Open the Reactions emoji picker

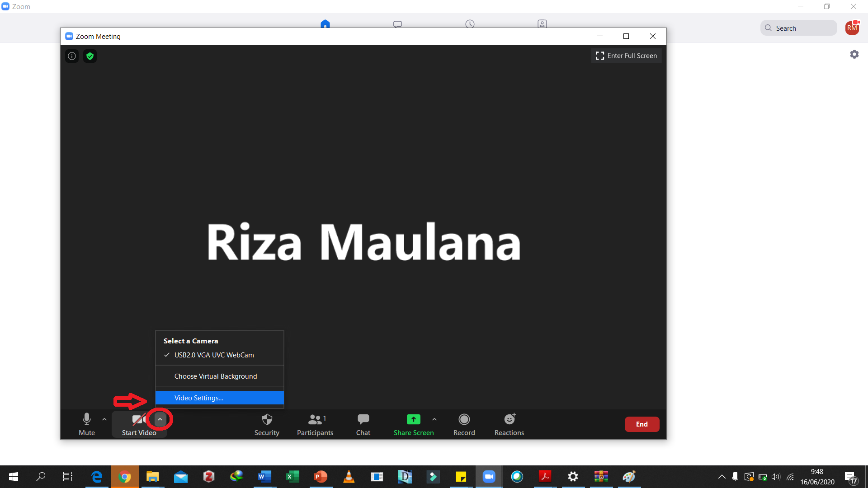(509, 424)
